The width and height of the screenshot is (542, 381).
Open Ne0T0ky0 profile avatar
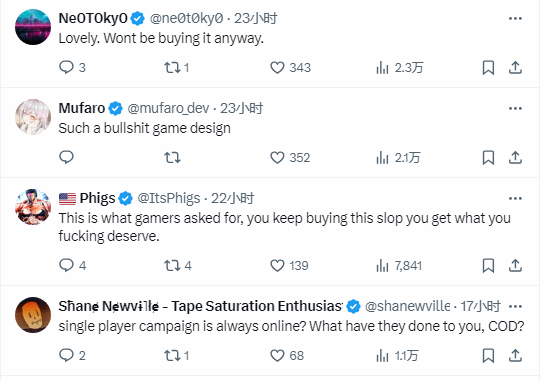point(33,27)
